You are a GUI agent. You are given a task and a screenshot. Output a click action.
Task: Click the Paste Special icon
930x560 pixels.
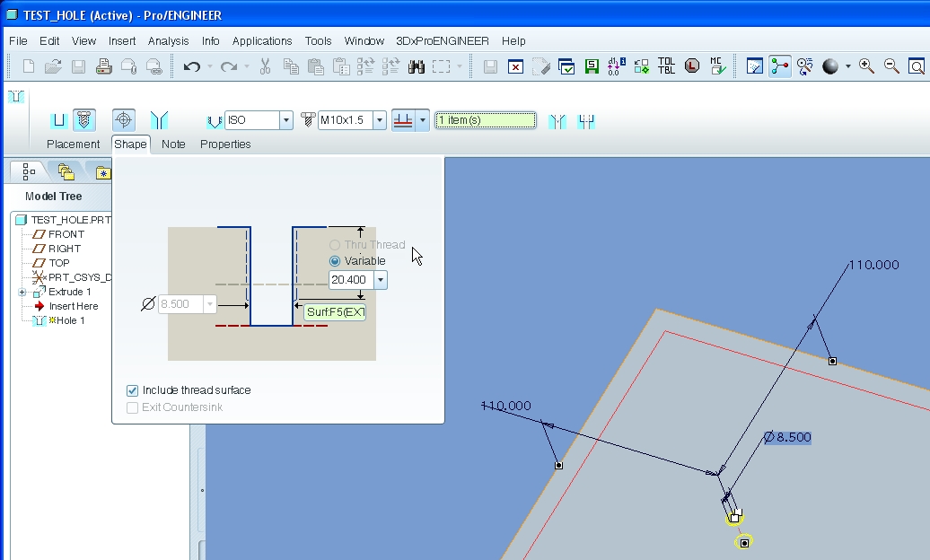pyautogui.click(x=340, y=66)
